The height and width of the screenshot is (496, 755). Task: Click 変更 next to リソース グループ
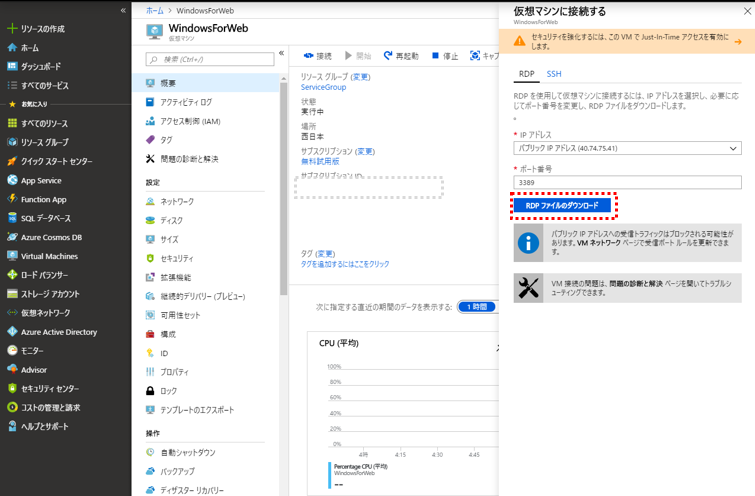360,77
